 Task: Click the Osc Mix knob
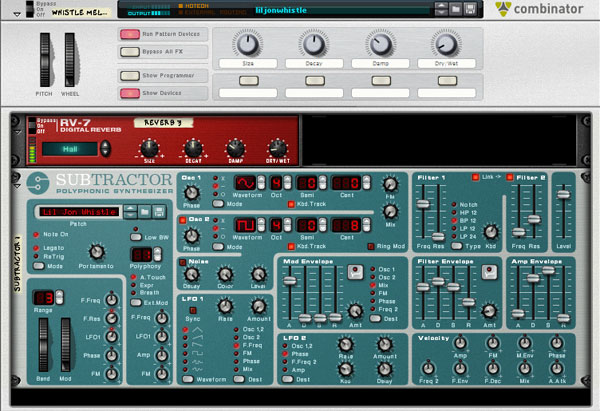tap(390, 211)
